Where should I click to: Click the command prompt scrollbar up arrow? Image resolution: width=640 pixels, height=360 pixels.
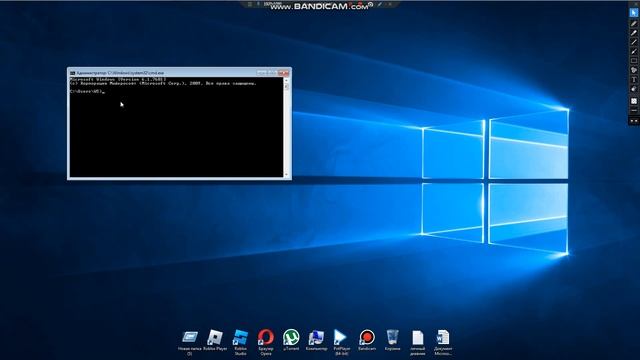[286, 80]
